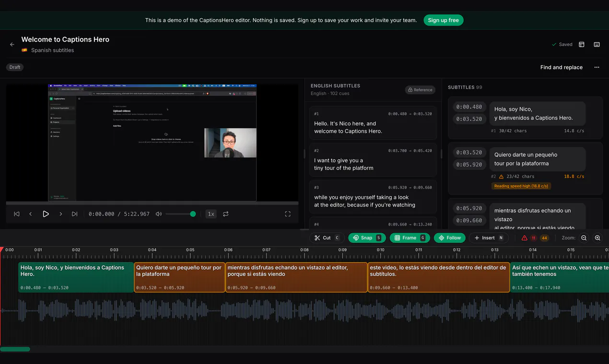
Task: Open the keyboard shortcuts icon
Action: click(x=597, y=45)
